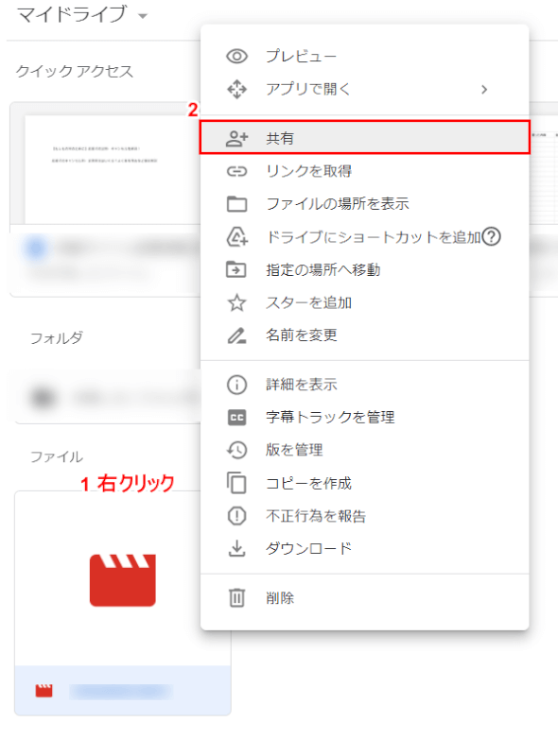The height and width of the screenshot is (756, 558).
Task: Click the CC caption icon
Action: coord(236,418)
